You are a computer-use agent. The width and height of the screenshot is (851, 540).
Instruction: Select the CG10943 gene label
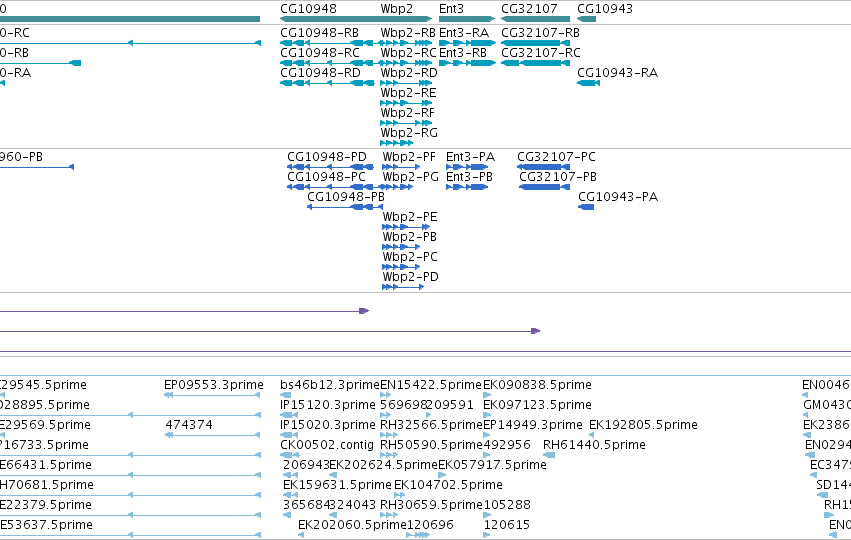(x=605, y=9)
